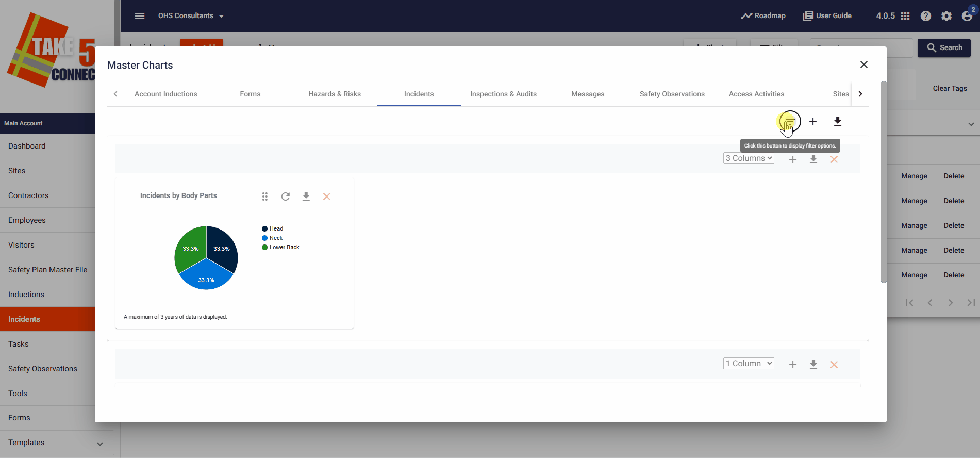980x458 pixels.
Task: Click the Search button
Action: 944,47
